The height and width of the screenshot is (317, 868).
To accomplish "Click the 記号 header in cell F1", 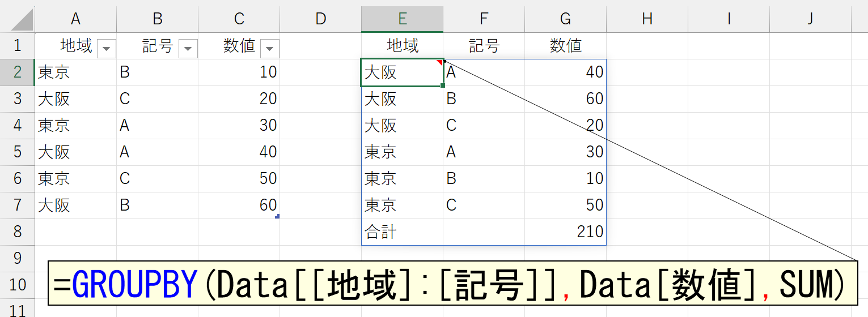I will click(484, 46).
